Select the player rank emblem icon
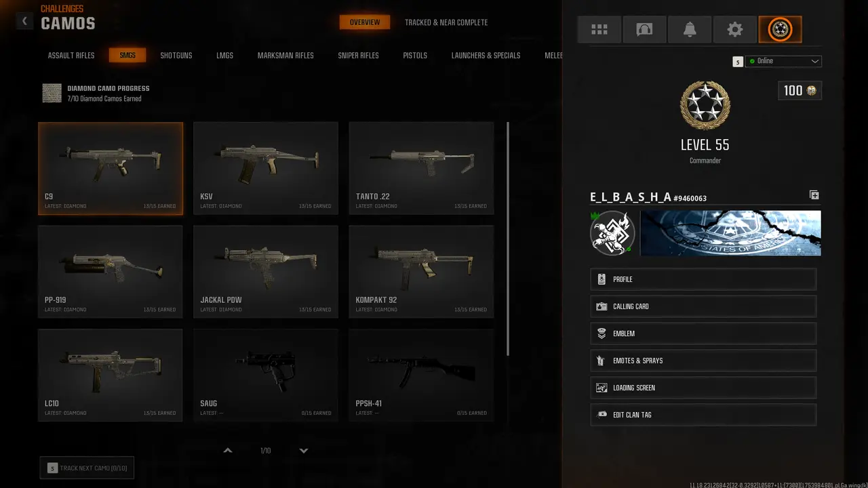This screenshot has width=868, height=488. (x=780, y=30)
